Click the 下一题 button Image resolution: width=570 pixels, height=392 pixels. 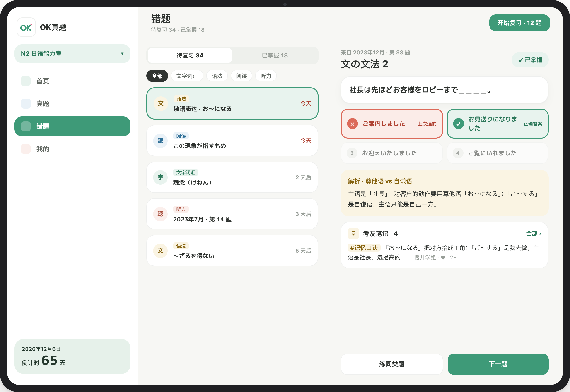coord(498,364)
